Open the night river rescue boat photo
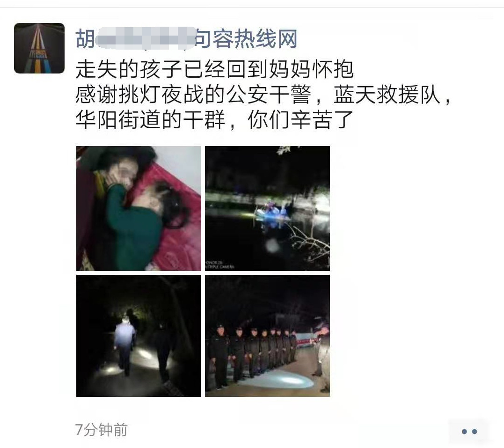Viewport: 504px width, 448px height. [x=267, y=208]
